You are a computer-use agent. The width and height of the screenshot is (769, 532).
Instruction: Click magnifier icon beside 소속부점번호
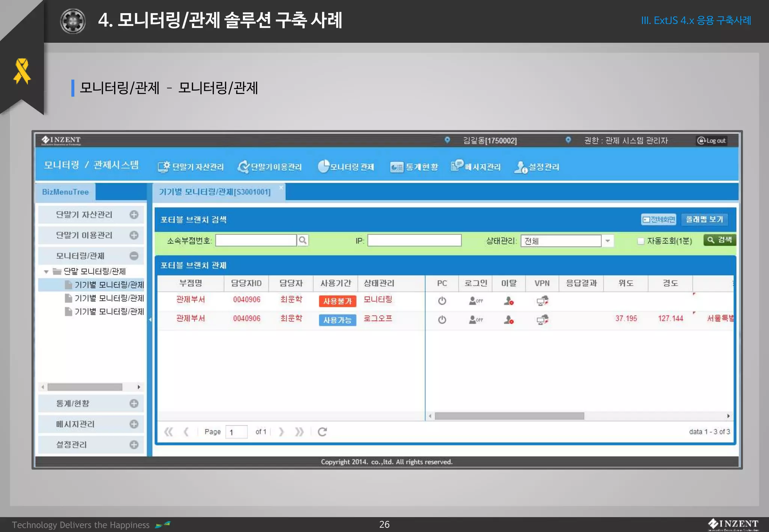(303, 240)
